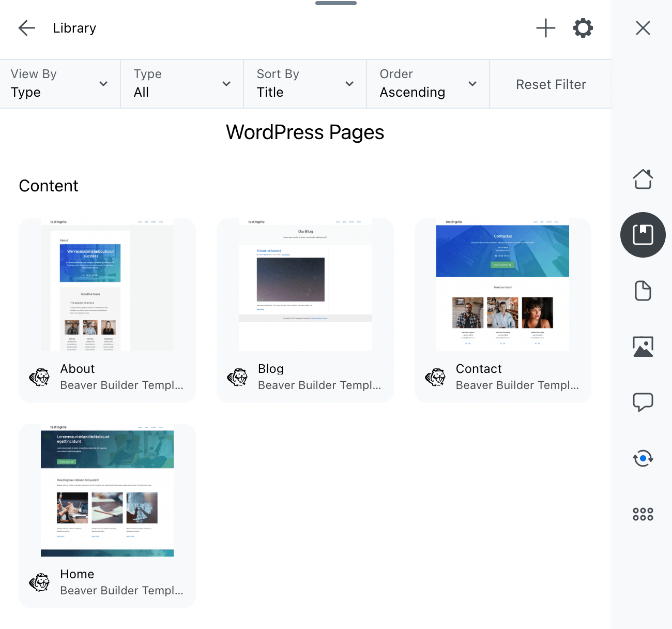Open the Blog template thumbnail

click(305, 285)
